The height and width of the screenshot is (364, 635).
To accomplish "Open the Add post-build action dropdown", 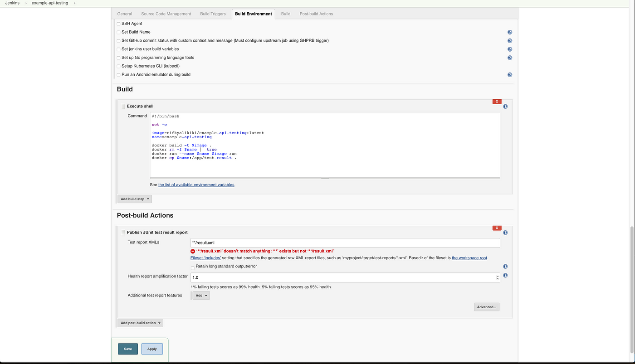I will click(140, 323).
